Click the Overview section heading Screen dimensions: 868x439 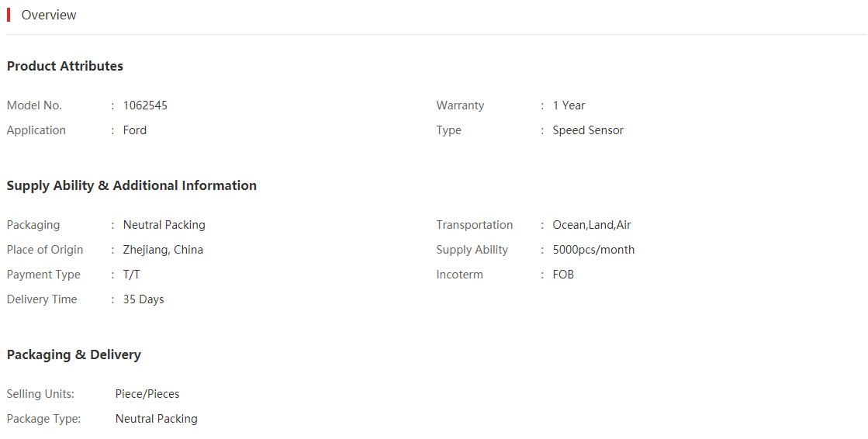click(x=49, y=15)
